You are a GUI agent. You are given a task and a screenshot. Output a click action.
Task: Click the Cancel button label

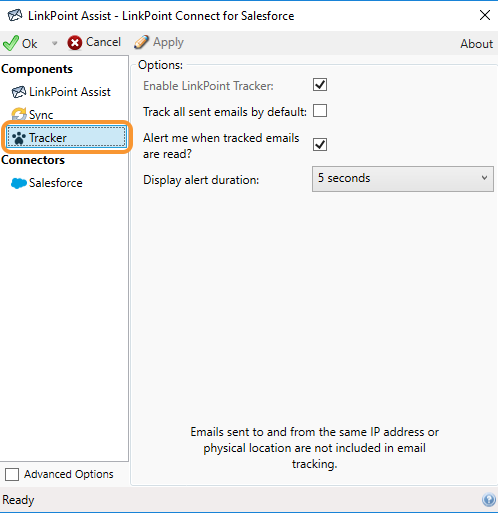pos(103,42)
